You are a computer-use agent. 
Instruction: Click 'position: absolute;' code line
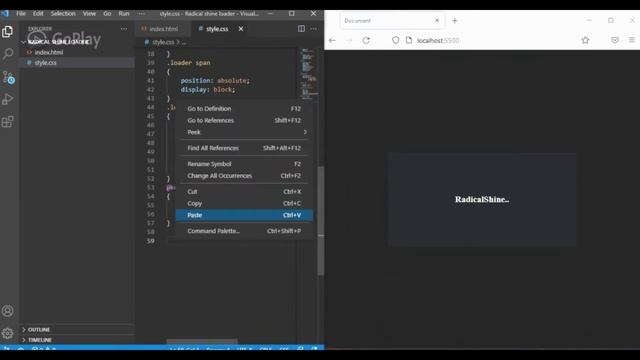(x=215, y=80)
